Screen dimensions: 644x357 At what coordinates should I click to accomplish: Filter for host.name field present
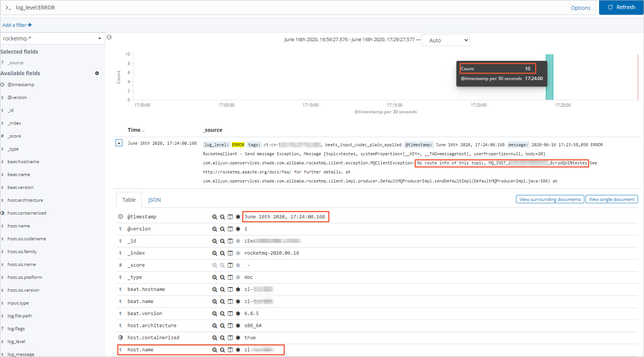coord(238,350)
